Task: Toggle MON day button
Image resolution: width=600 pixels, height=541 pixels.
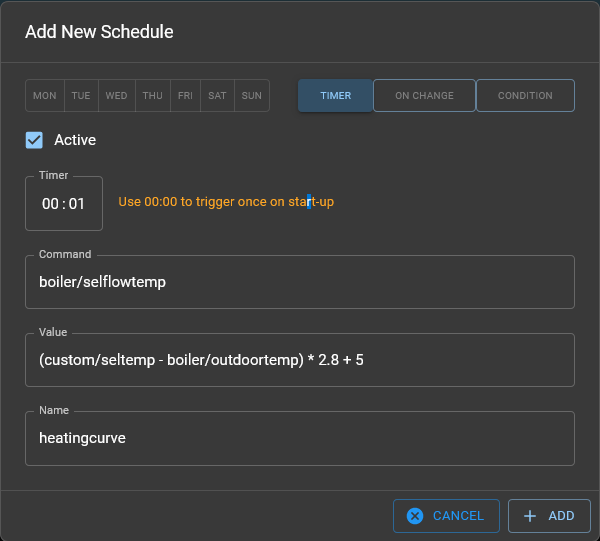Action: click(x=45, y=96)
